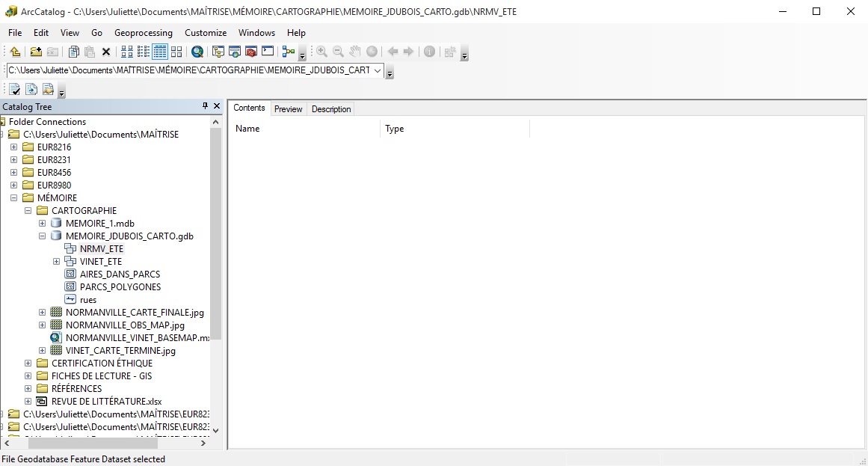Screen dimensions: 868x466
Task: Enable the Details view mode
Action: [x=159, y=51]
